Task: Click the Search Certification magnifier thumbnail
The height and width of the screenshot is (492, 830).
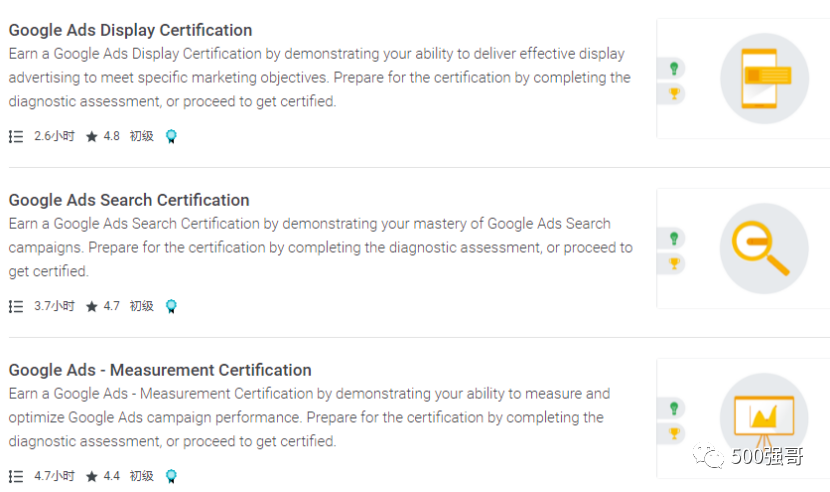Action: 764,248
